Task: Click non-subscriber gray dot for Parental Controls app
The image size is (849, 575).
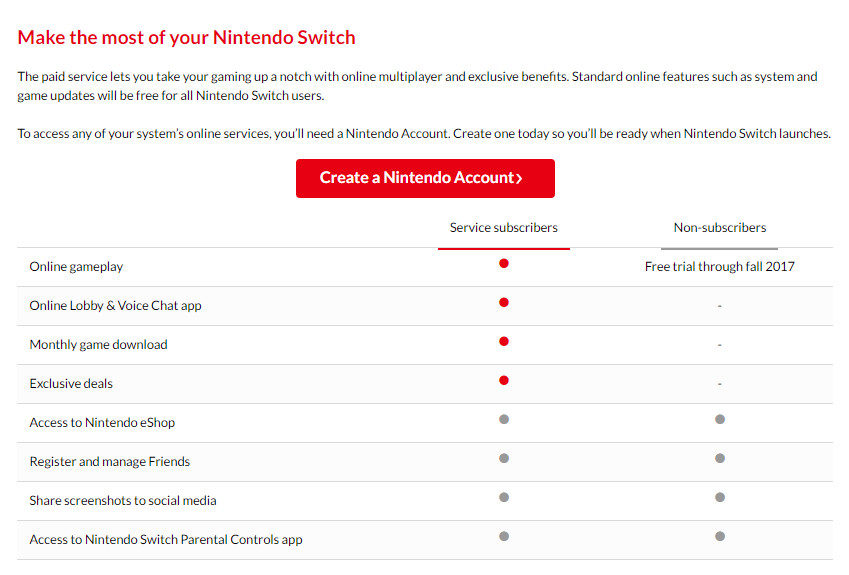Action: tap(720, 536)
